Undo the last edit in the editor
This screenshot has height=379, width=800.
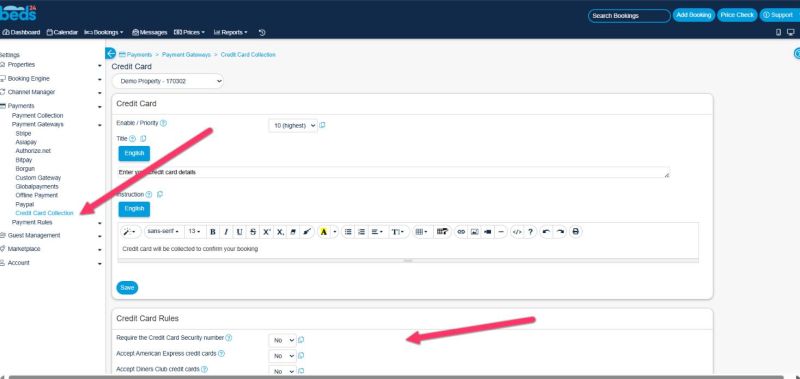click(x=546, y=232)
